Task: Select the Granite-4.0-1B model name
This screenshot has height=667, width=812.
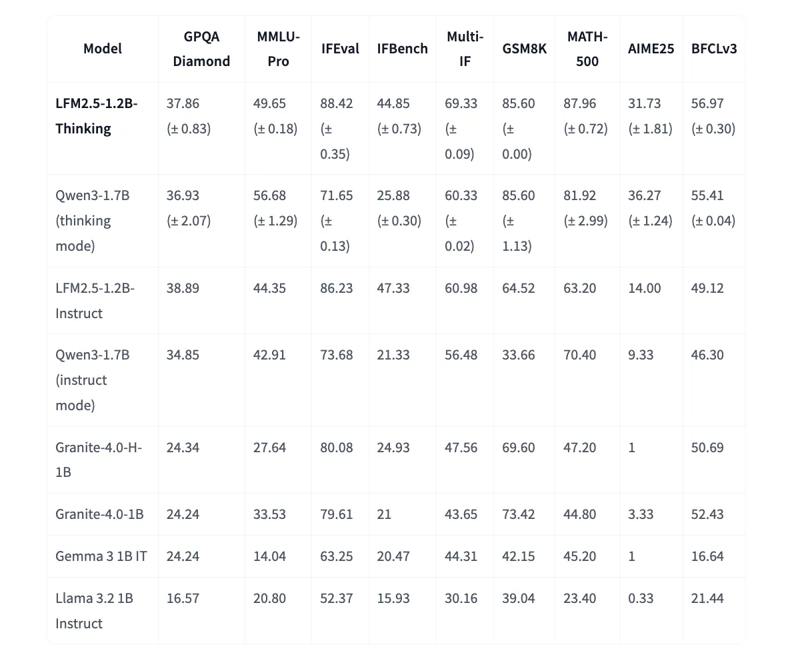Action: click(99, 514)
